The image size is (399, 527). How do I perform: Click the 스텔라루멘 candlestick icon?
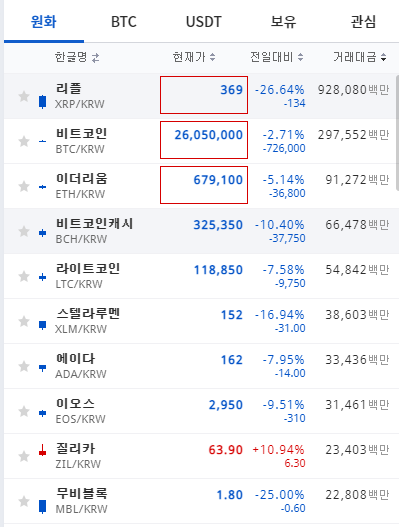pos(42,325)
